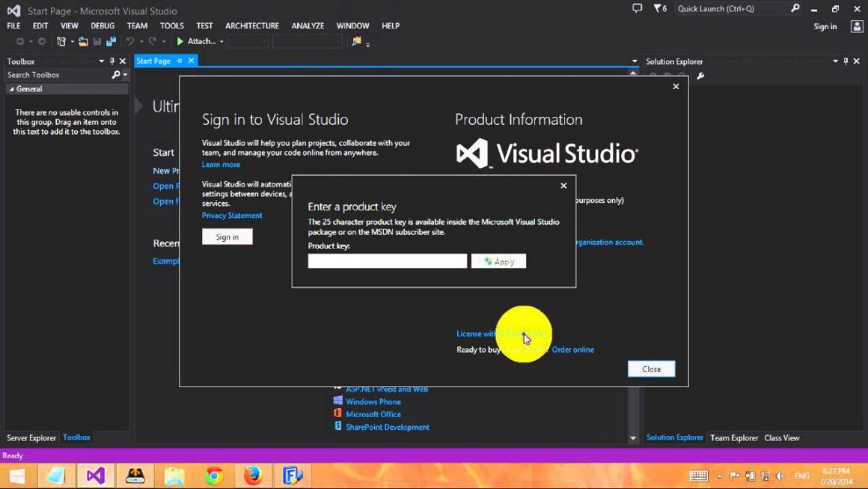Click the Search Toolbox magnifier icon
Viewport: 868px width, 489px height.
point(117,74)
